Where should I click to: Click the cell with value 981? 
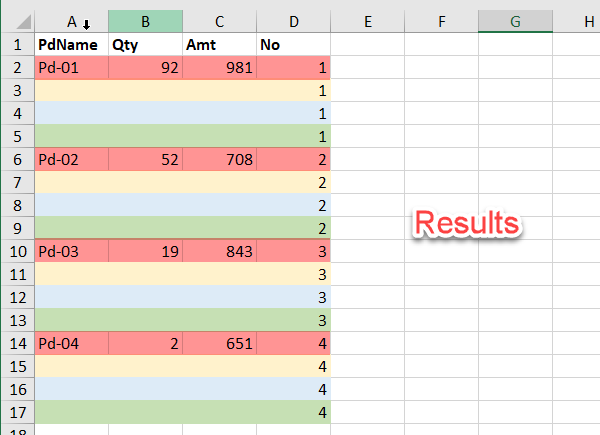219,67
